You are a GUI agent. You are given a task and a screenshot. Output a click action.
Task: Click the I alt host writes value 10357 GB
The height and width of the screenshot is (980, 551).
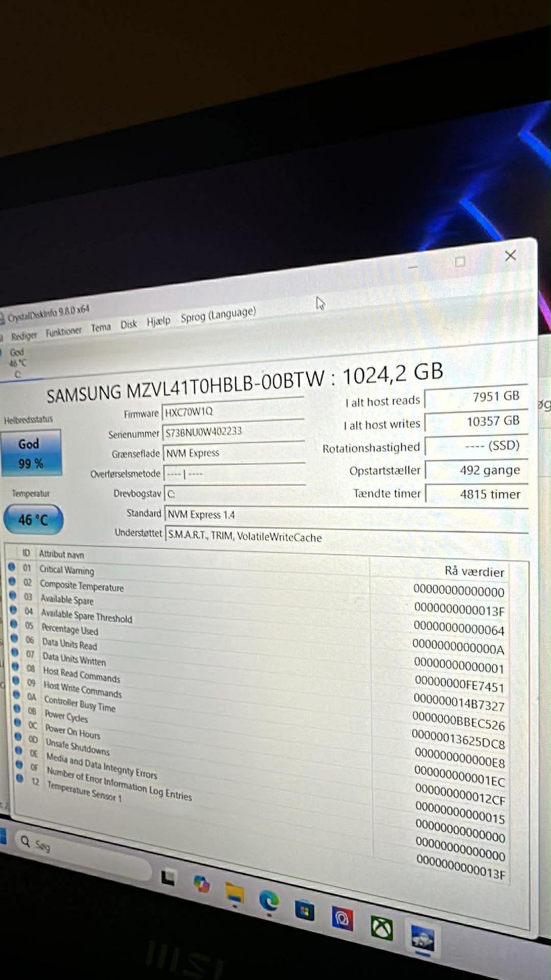coord(476,421)
